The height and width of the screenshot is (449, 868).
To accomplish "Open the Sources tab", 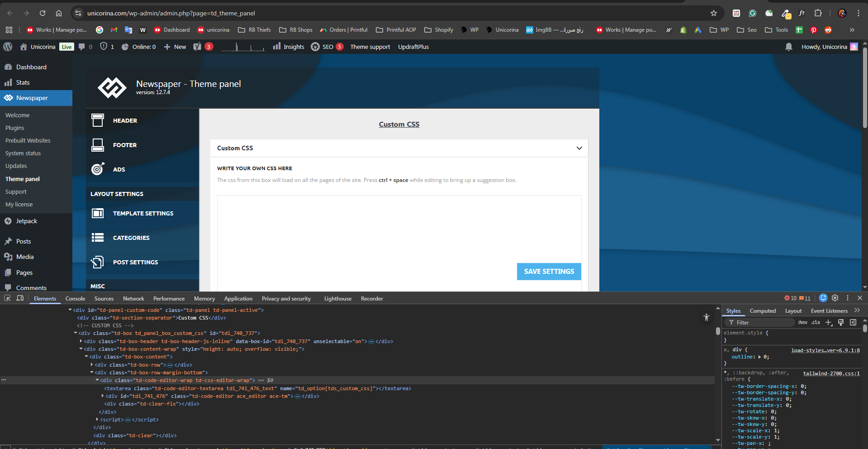I will pyautogui.click(x=104, y=298).
